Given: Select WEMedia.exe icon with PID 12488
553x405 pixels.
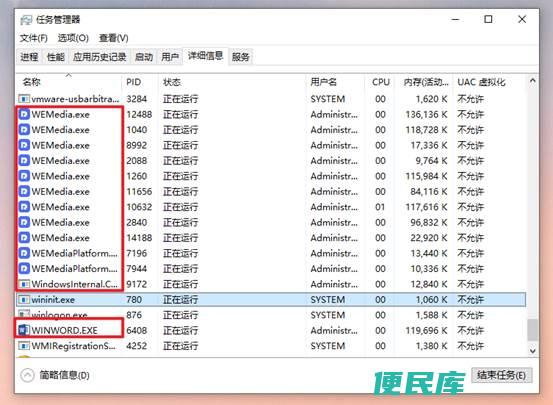Looking at the screenshot, I should point(24,114).
